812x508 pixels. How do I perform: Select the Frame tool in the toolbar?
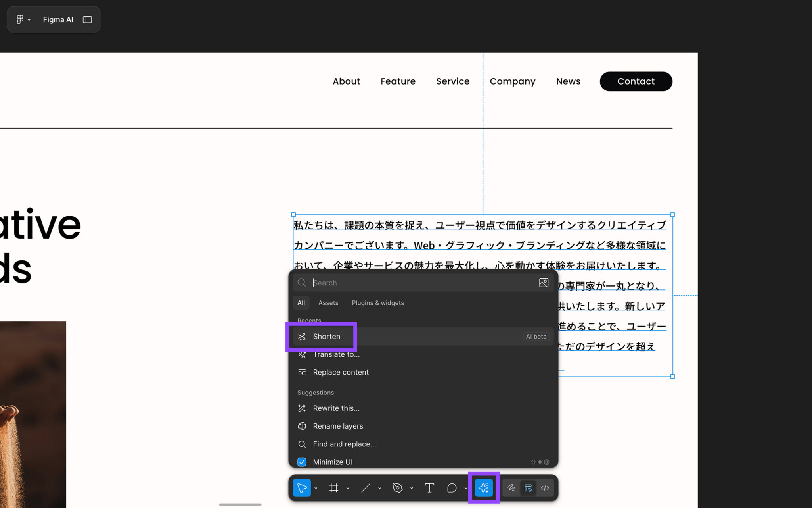coord(334,488)
